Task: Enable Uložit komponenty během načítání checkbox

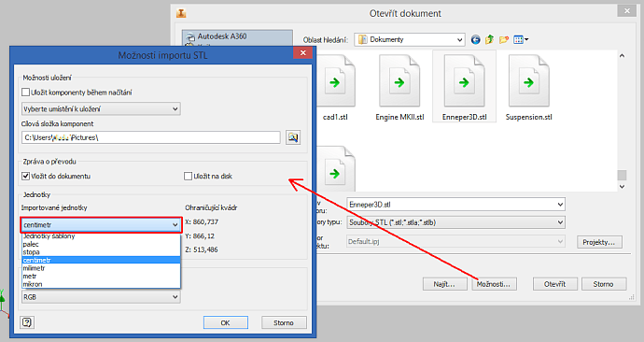Action: pos(26,93)
